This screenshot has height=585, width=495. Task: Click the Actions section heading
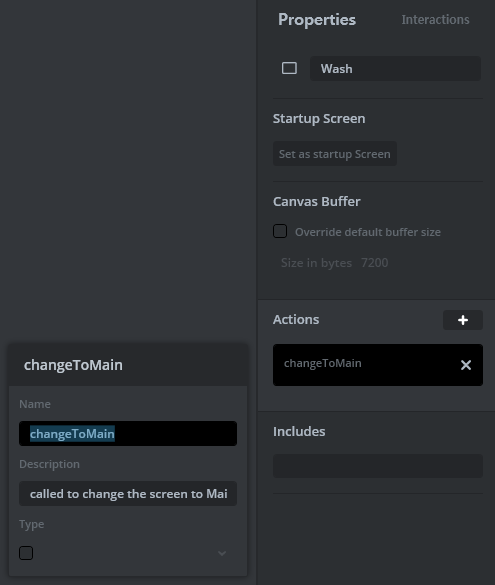(296, 319)
